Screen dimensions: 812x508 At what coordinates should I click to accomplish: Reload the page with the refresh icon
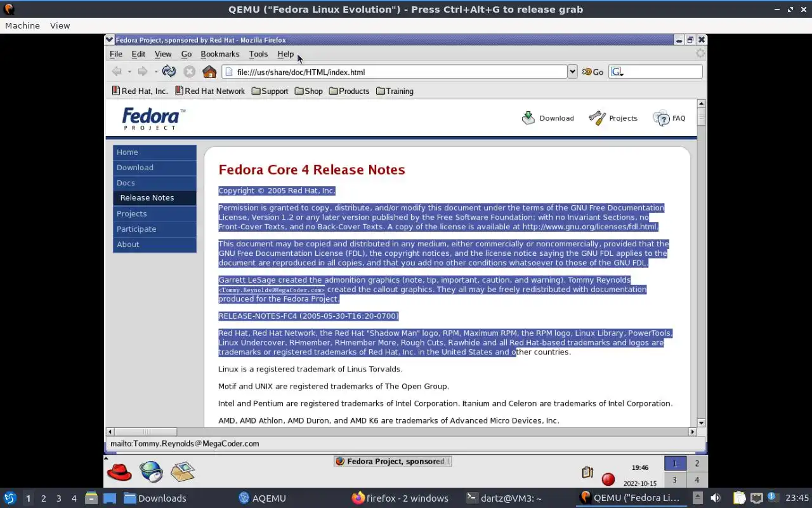pyautogui.click(x=169, y=72)
